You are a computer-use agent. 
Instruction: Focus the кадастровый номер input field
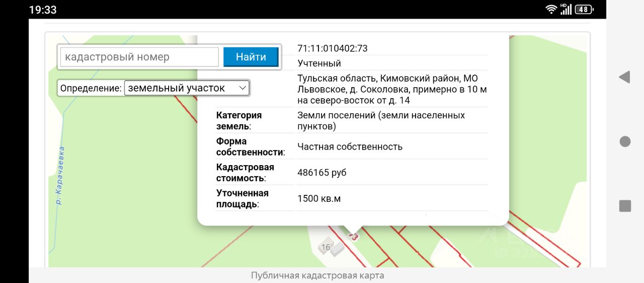click(139, 57)
